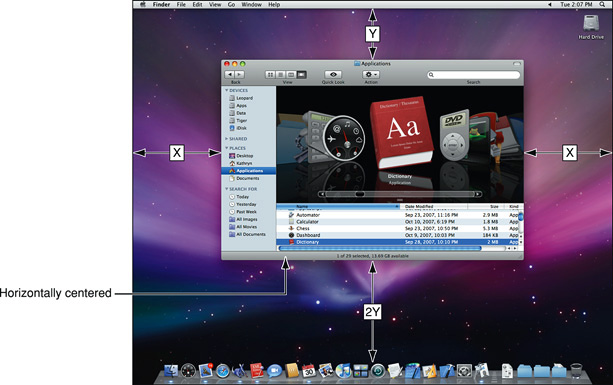
Task: Collapse the DEVICES section triangle
Action: tap(226, 90)
